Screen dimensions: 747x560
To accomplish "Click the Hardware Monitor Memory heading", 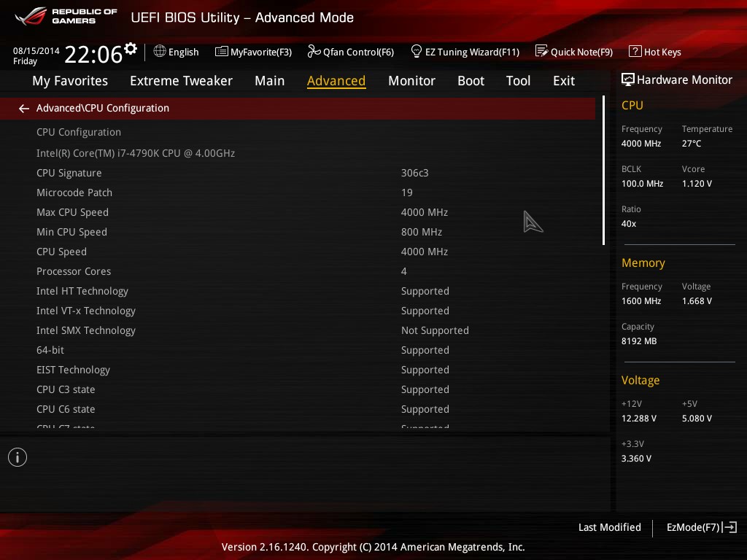I will 643,262.
